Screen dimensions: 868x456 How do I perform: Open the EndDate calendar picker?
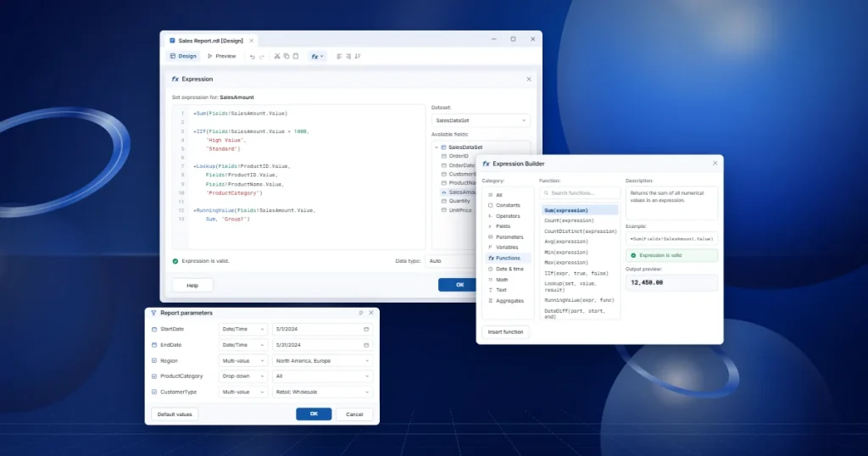click(366, 345)
